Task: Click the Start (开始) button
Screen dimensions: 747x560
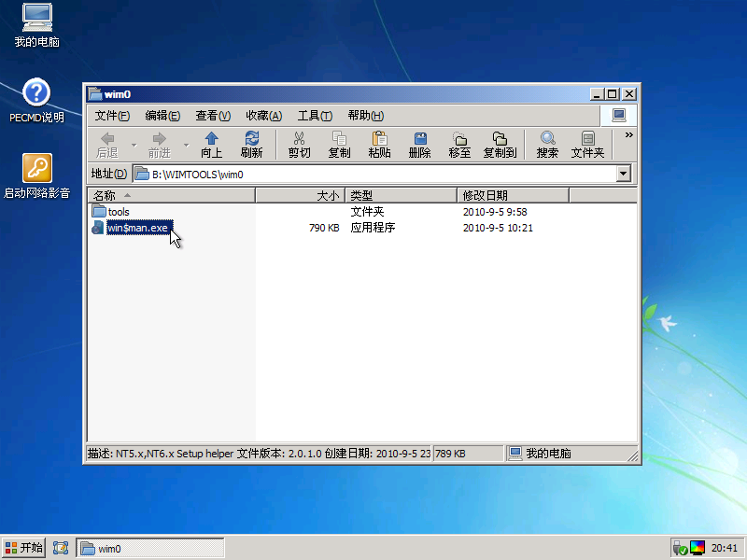Action: [x=24, y=548]
